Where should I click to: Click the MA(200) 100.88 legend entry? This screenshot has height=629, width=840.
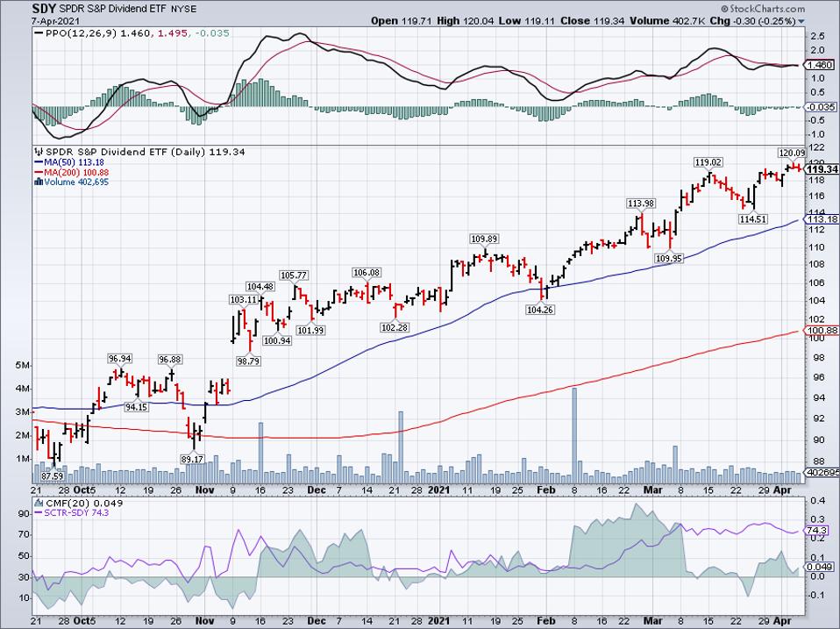(x=71, y=172)
